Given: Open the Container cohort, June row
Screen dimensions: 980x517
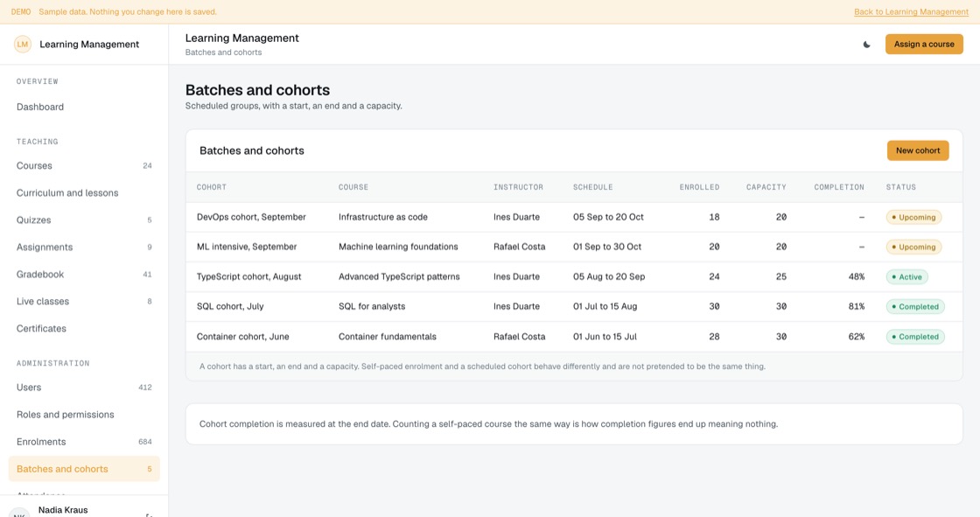Looking at the screenshot, I should pyautogui.click(x=574, y=336).
